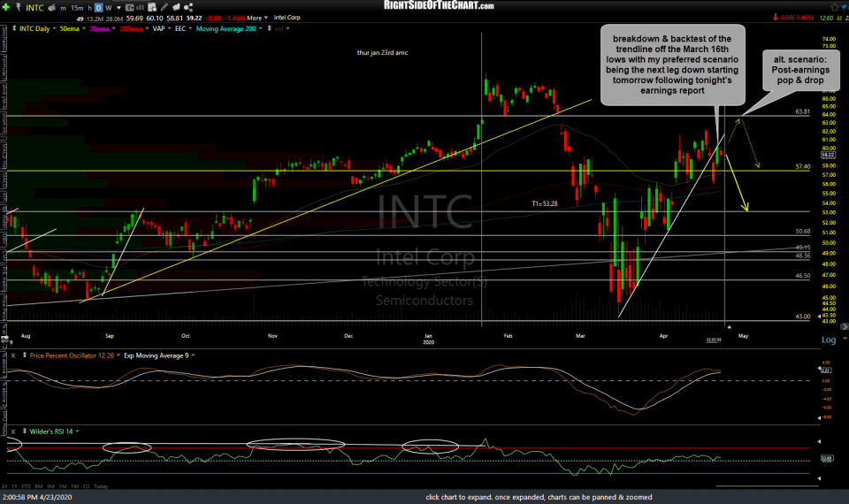849x504 pixels.
Task: Select the W weekly timeframe
Action: tap(108, 8)
